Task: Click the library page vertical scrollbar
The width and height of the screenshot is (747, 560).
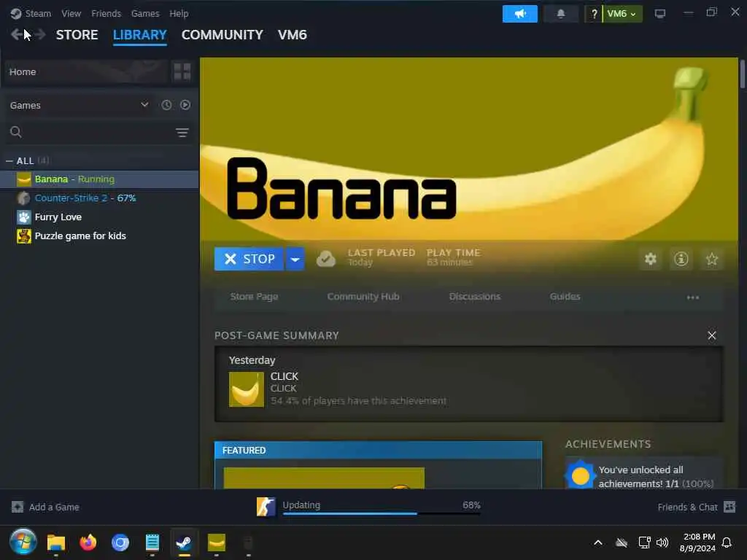Action: click(742, 74)
